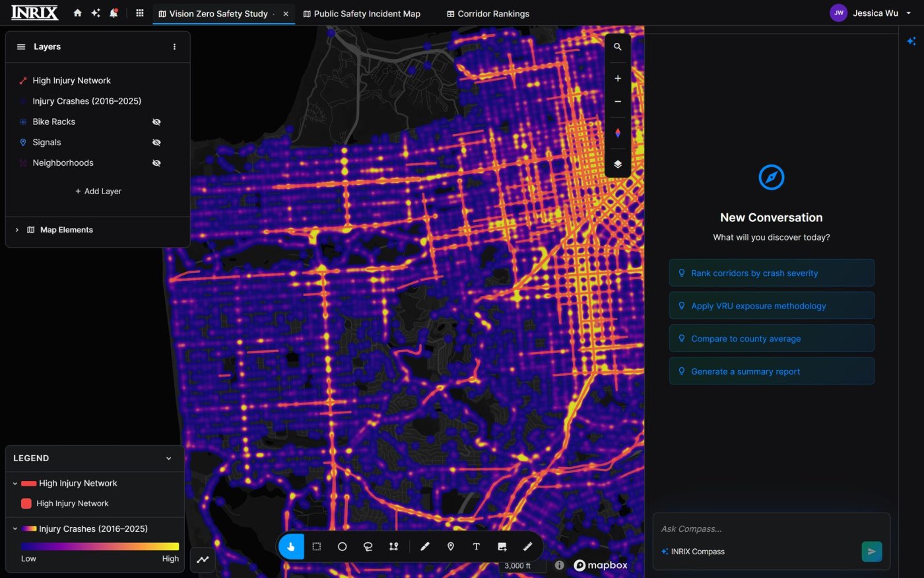Click red High Injury Network legend swatch

[26, 503]
